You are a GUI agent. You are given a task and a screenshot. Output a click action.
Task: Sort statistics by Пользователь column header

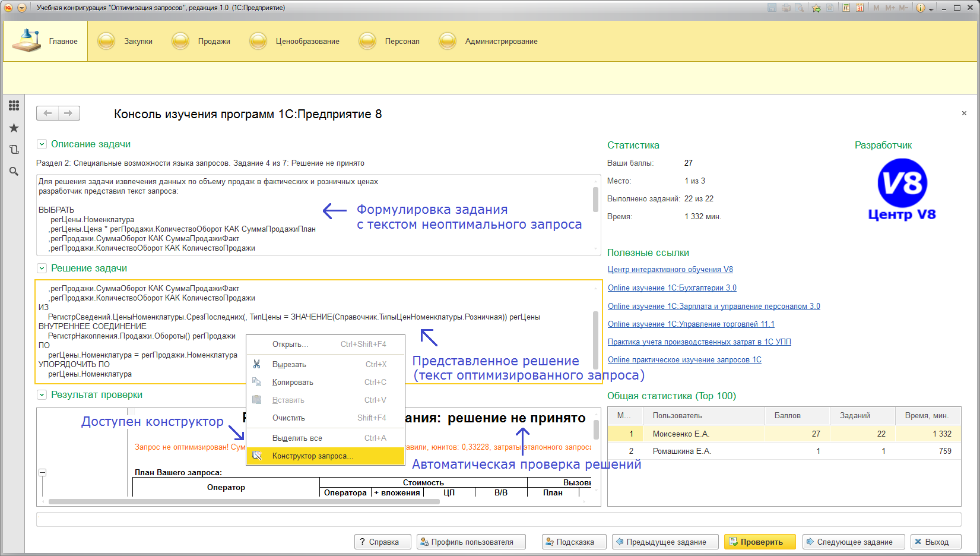coord(705,416)
